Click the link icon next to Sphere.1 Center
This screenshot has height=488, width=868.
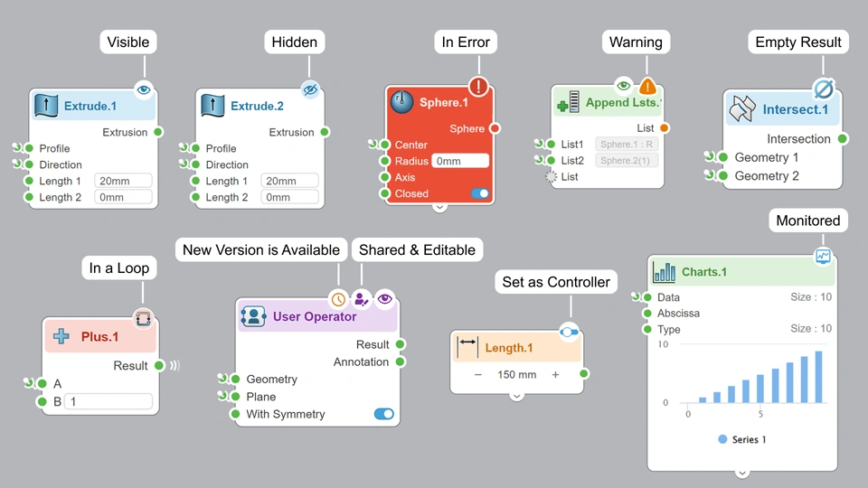tap(373, 145)
